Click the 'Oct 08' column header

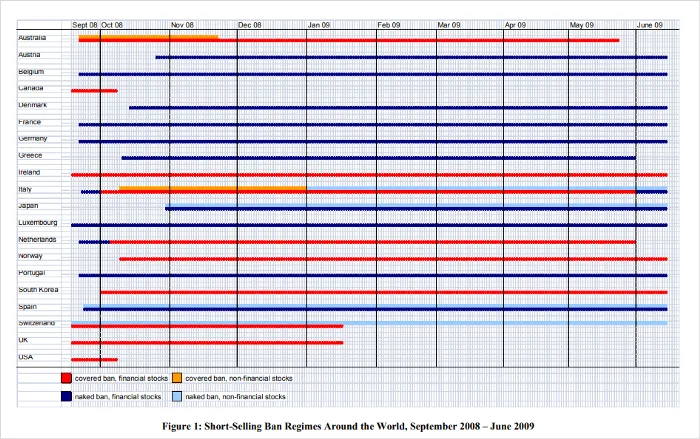coord(112,25)
